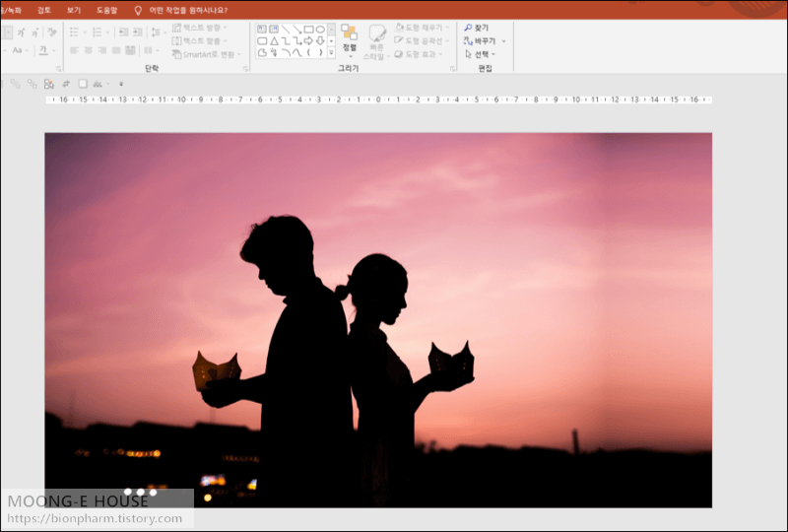Customize the quick access toolbar
The image size is (788, 532).
click(121, 84)
